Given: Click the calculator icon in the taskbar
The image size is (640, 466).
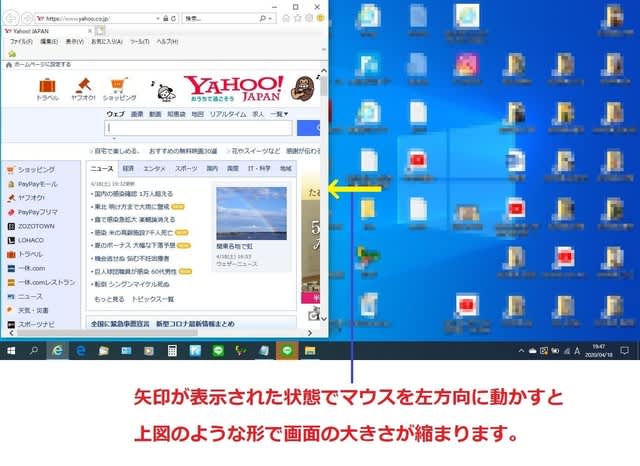Looking at the screenshot, I should [x=172, y=351].
